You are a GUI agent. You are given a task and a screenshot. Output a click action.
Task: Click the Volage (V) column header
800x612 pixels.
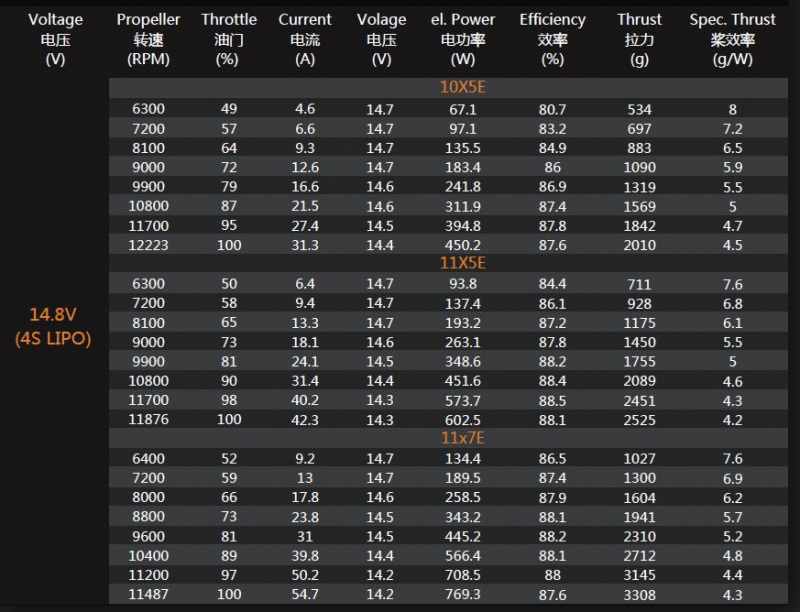click(381, 39)
